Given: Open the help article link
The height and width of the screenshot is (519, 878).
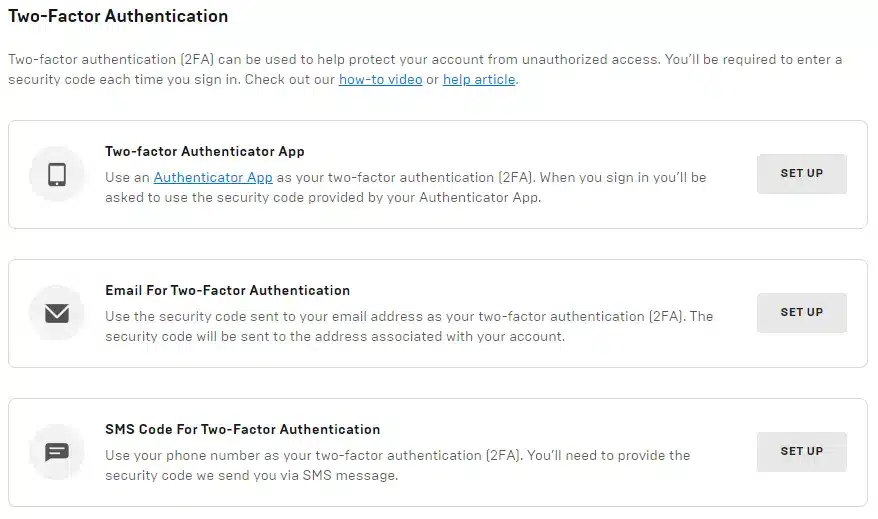Looking at the screenshot, I should pyautogui.click(x=479, y=79).
